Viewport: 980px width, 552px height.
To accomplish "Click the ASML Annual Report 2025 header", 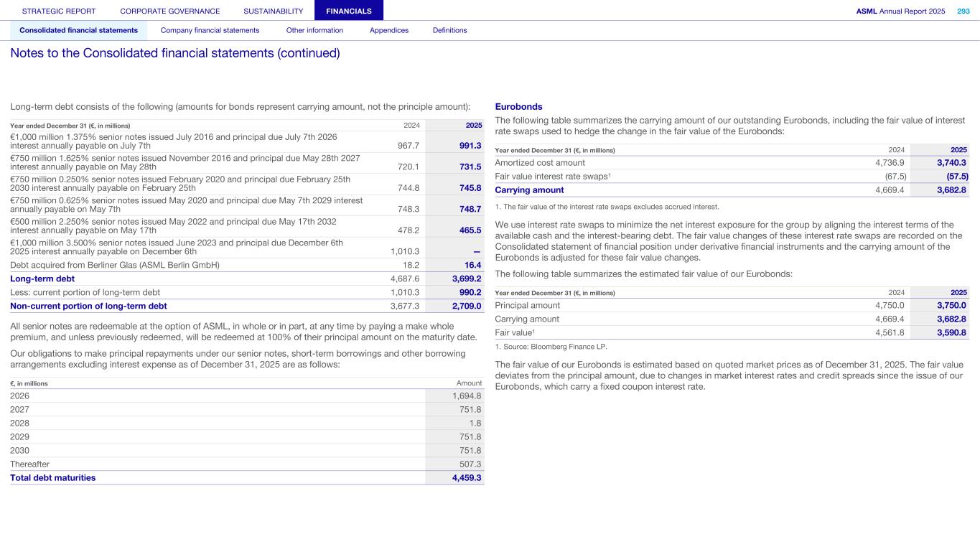I will tap(900, 11).
